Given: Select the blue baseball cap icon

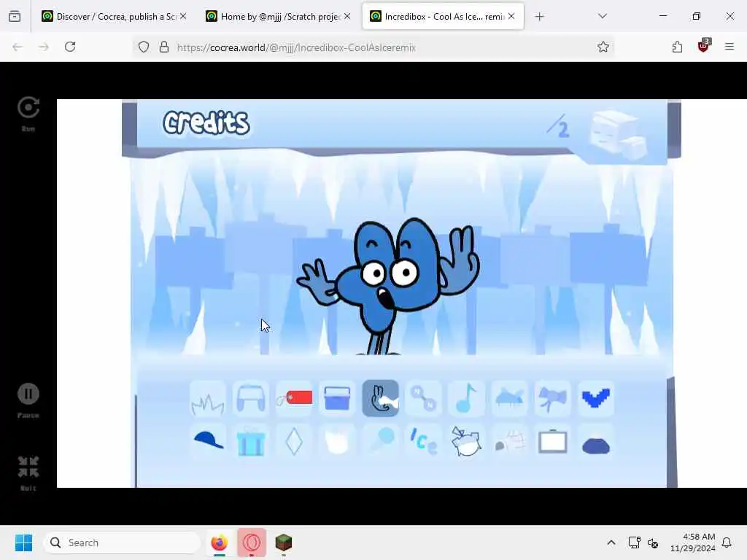Looking at the screenshot, I should pyautogui.click(x=208, y=441).
